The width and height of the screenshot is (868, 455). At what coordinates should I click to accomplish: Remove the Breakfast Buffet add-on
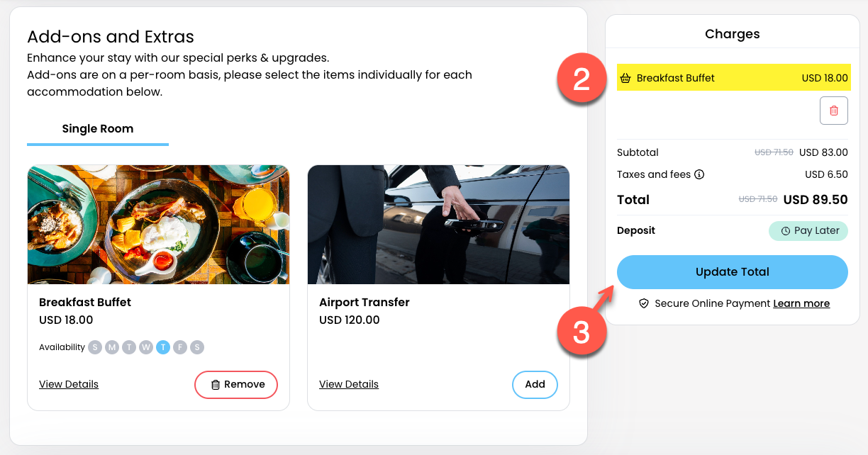pyautogui.click(x=236, y=385)
